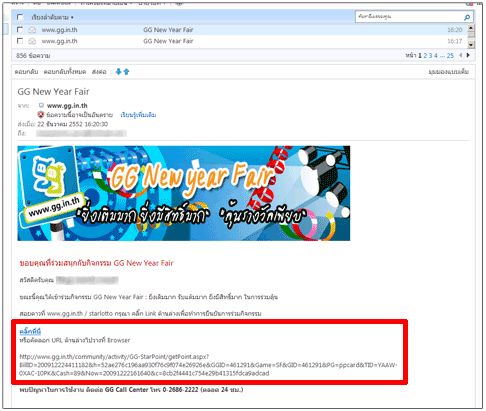The height and width of the screenshot is (411, 486).
Task: Check the box for the 16:17 email
Action: point(20,41)
